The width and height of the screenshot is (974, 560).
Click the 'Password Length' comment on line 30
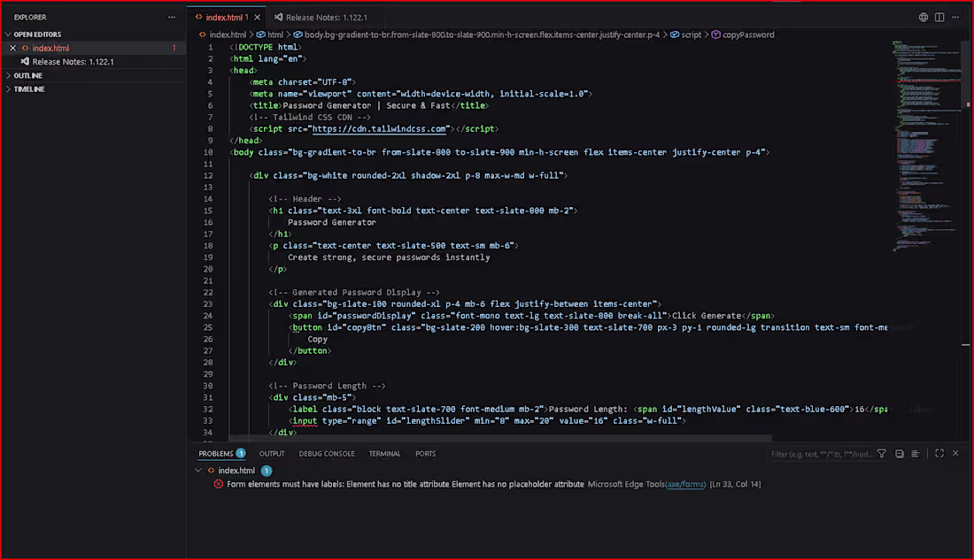coord(327,386)
